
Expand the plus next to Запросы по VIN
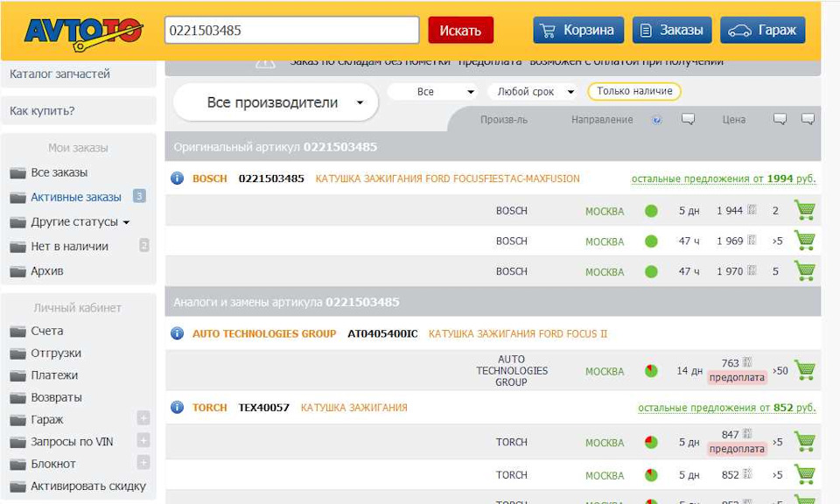[x=143, y=441]
